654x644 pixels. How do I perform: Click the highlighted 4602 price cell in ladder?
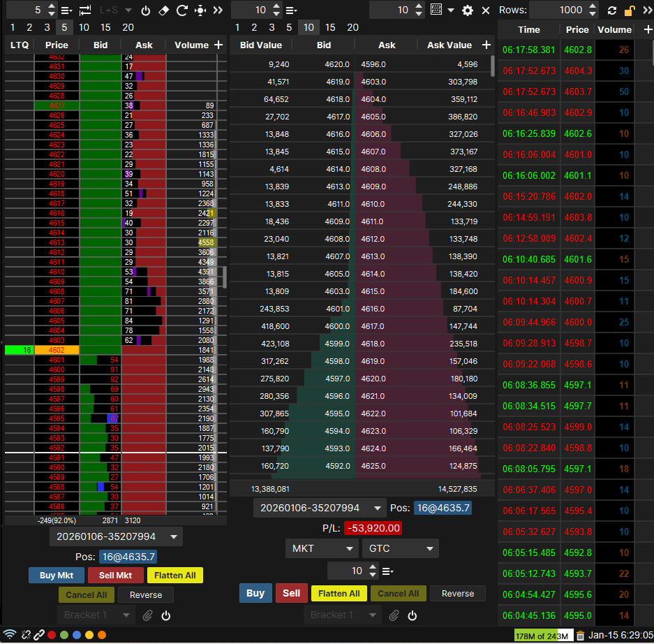coord(57,350)
